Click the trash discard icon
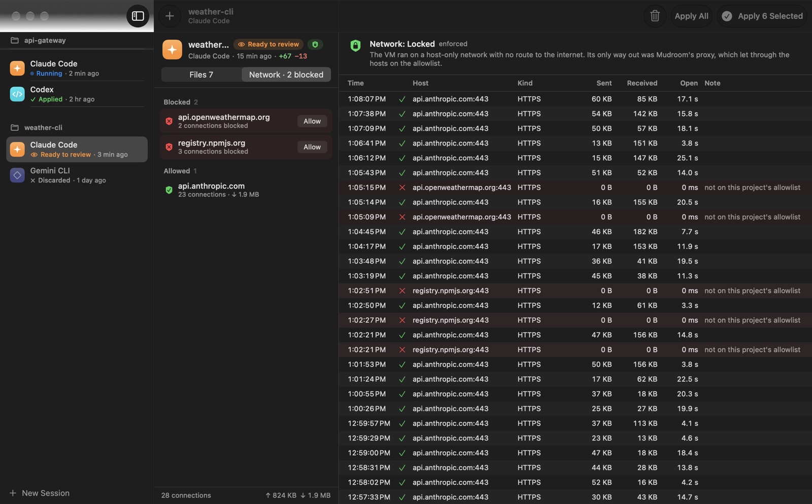The image size is (812, 504). click(x=655, y=16)
